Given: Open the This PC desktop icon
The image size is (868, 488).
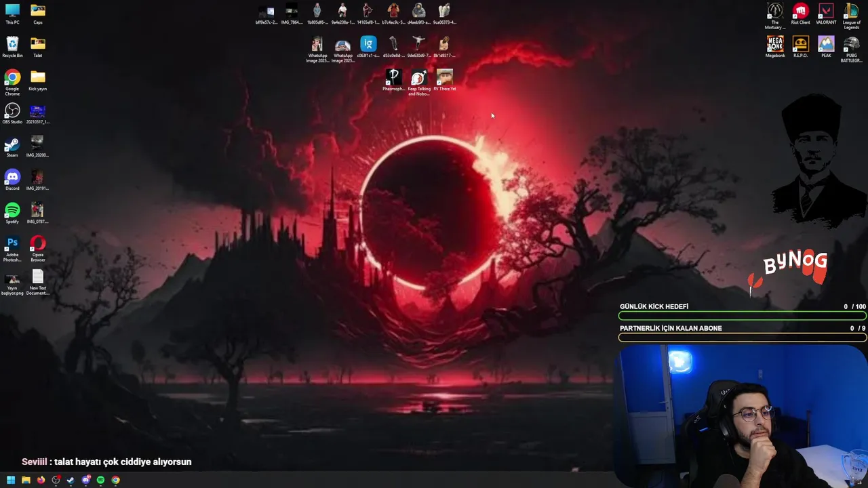Looking at the screenshot, I should click(12, 14).
